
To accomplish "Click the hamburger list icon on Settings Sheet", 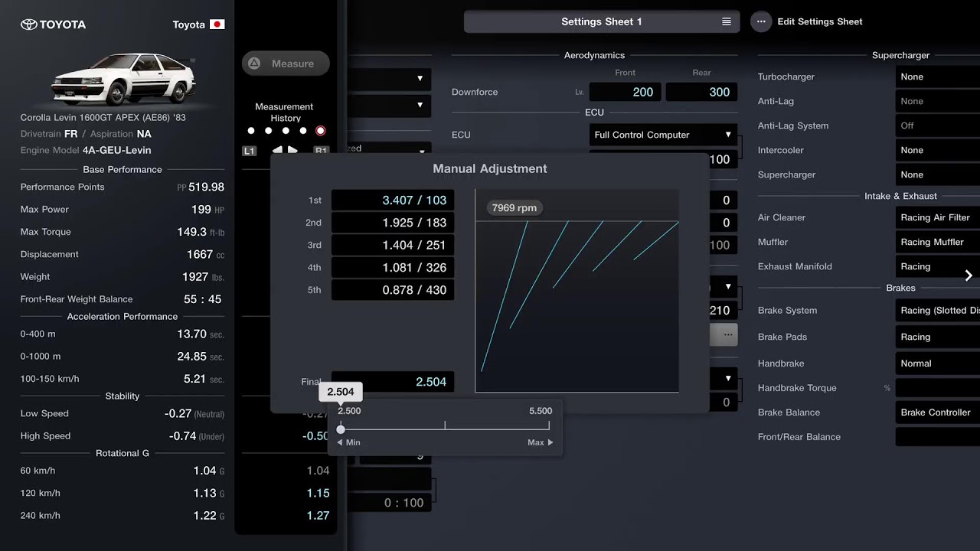I will click(x=727, y=21).
